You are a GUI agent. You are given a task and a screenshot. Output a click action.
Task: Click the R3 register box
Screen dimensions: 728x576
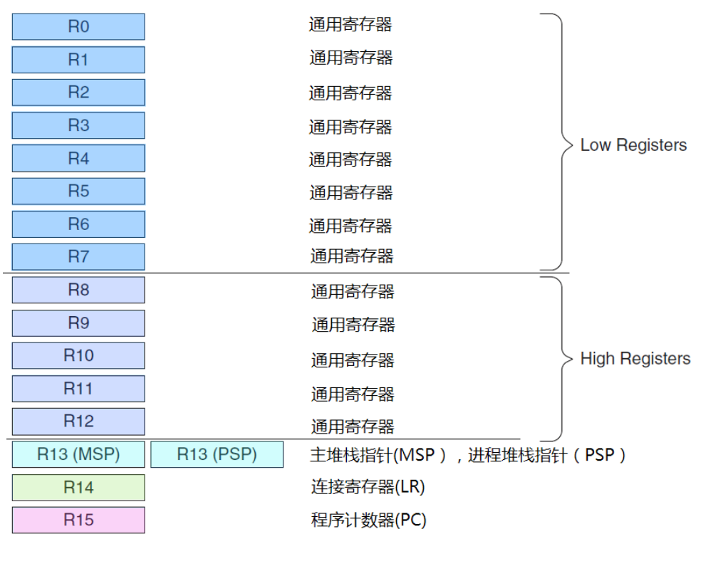tap(78, 125)
